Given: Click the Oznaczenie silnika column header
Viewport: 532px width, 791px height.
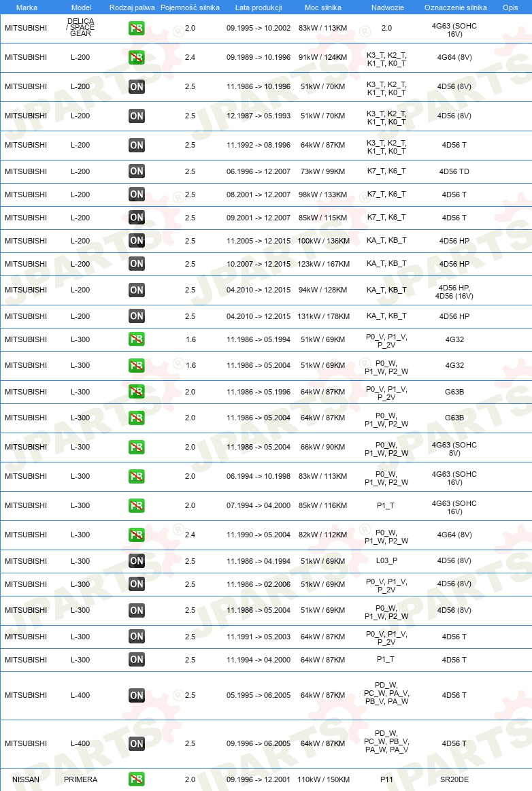Looking at the screenshot, I should [x=456, y=7].
